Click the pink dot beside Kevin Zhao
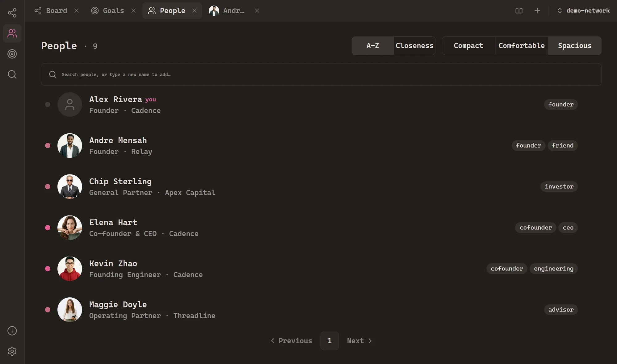This screenshot has width=617, height=364. 48,269
